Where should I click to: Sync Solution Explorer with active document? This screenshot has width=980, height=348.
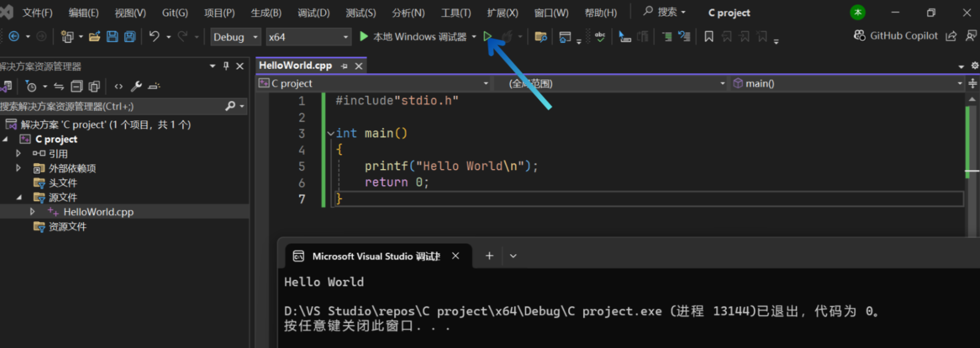(59, 86)
